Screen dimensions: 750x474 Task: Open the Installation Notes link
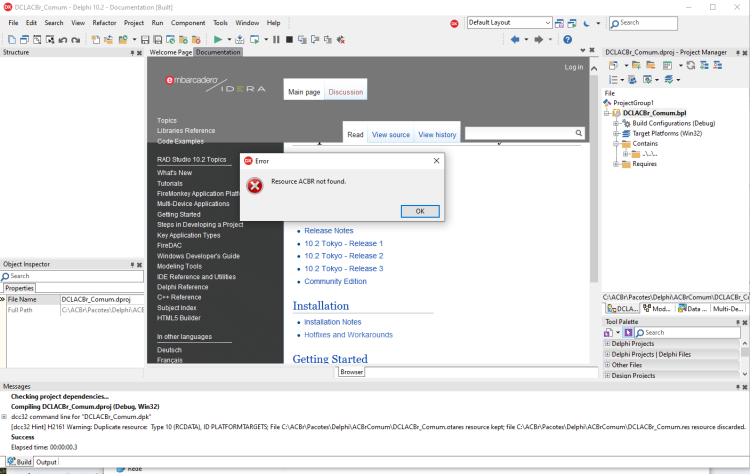[333, 322]
